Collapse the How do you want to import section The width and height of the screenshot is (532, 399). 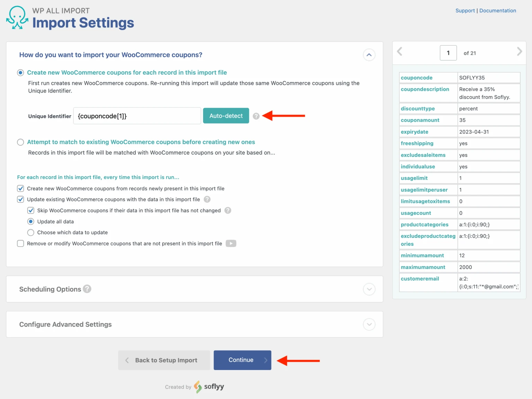pyautogui.click(x=369, y=55)
